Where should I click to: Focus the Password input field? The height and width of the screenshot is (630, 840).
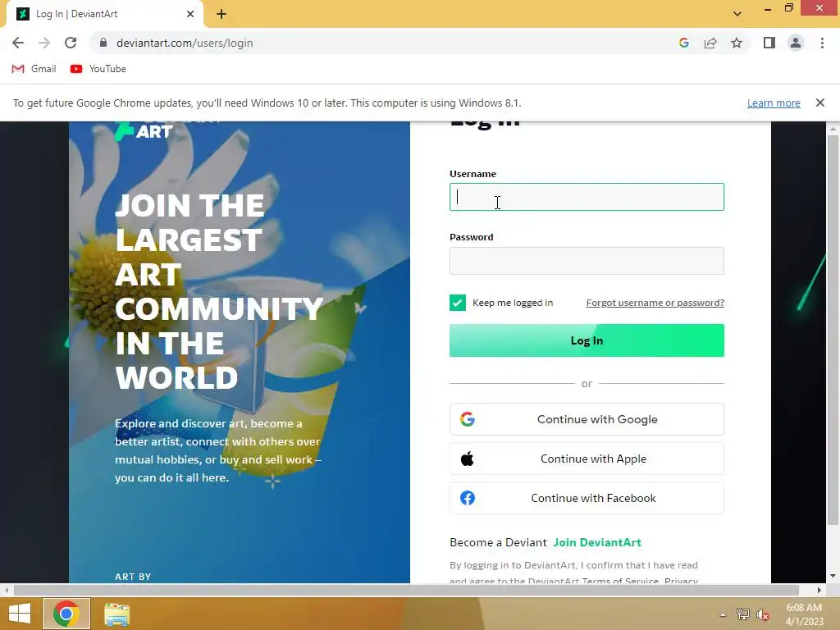(587, 261)
